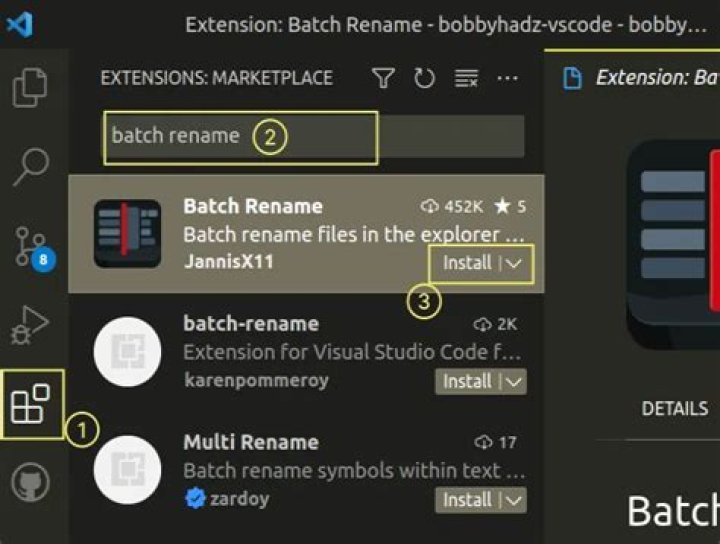Click description 'Batch rename symbols within text'

(x=354, y=471)
